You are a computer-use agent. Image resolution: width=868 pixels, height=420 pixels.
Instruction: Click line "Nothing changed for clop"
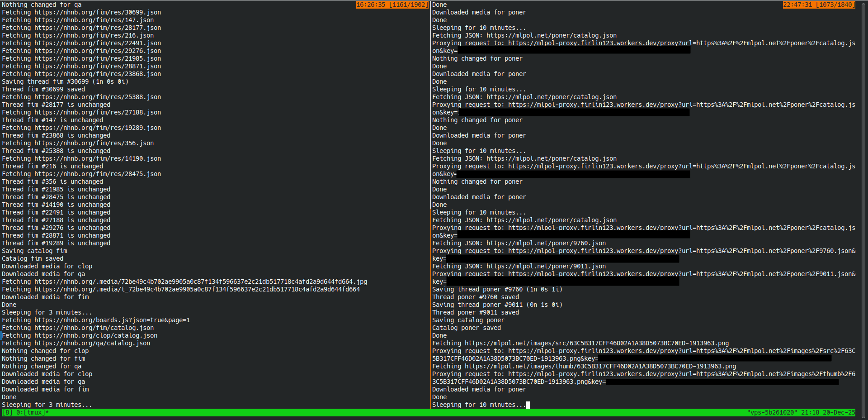click(45, 351)
